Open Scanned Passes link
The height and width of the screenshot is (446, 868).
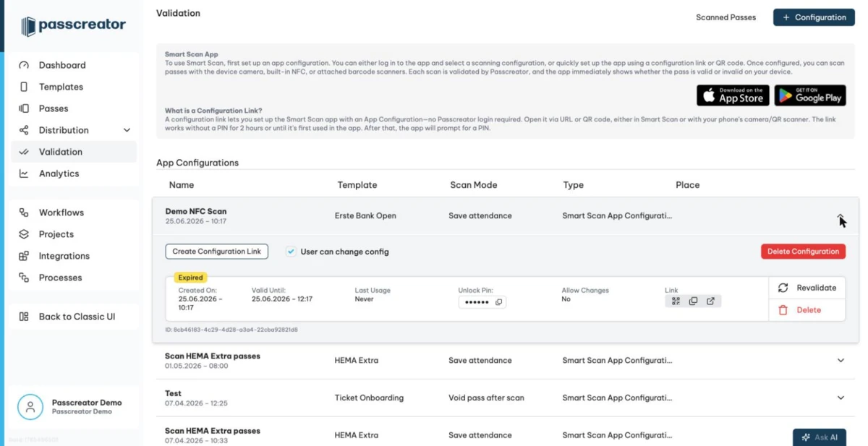click(x=726, y=17)
